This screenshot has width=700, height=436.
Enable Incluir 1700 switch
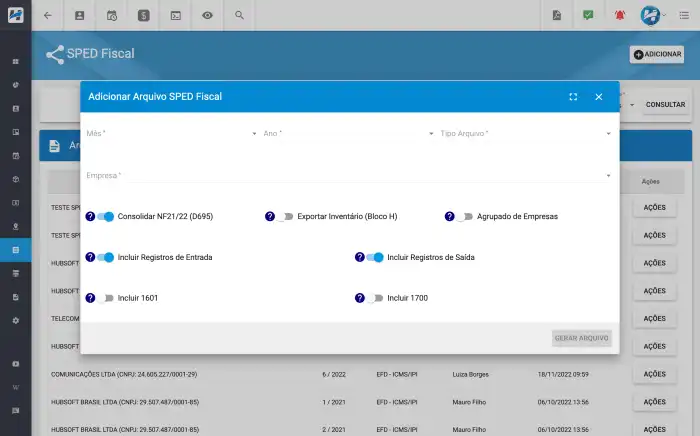click(x=375, y=298)
